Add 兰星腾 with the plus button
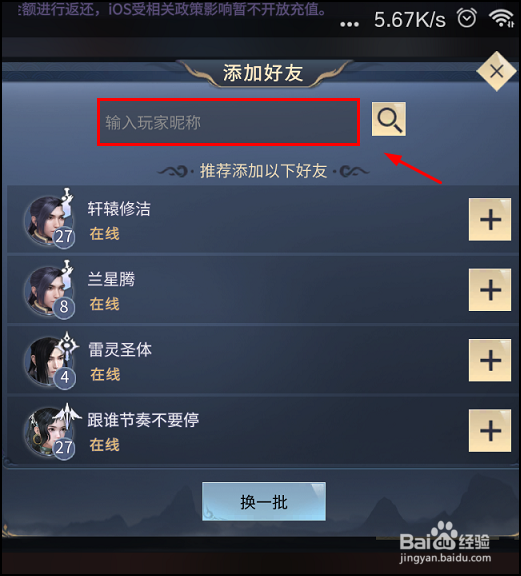 (490, 290)
